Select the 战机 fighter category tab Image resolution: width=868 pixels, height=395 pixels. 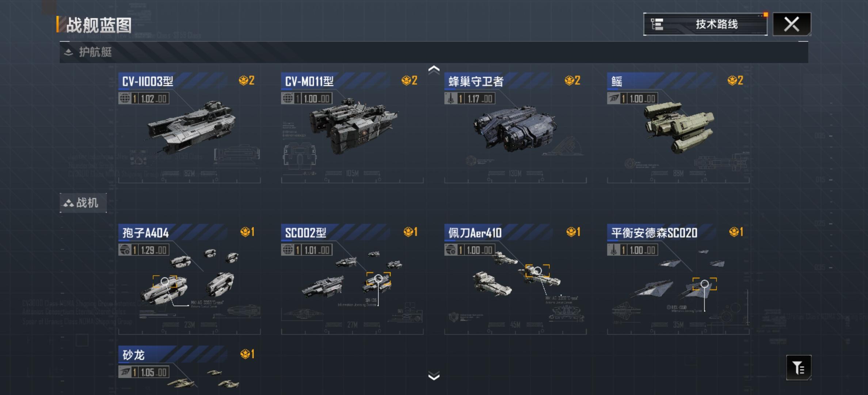(x=83, y=203)
